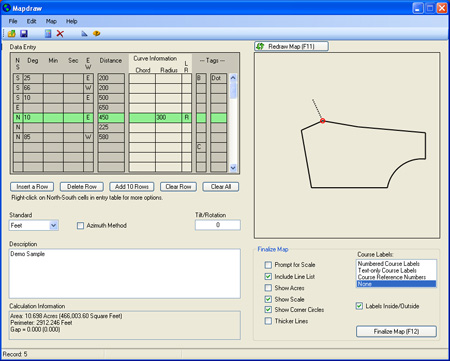
Task: Click the open file toolbar icon
Action: pyautogui.click(x=12, y=33)
